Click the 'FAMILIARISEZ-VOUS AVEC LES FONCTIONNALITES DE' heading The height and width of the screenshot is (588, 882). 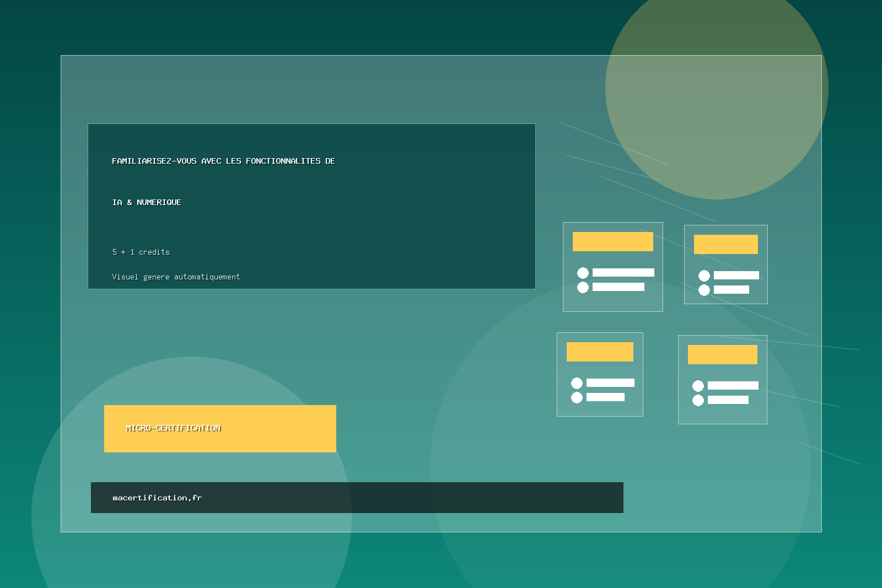click(x=223, y=161)
